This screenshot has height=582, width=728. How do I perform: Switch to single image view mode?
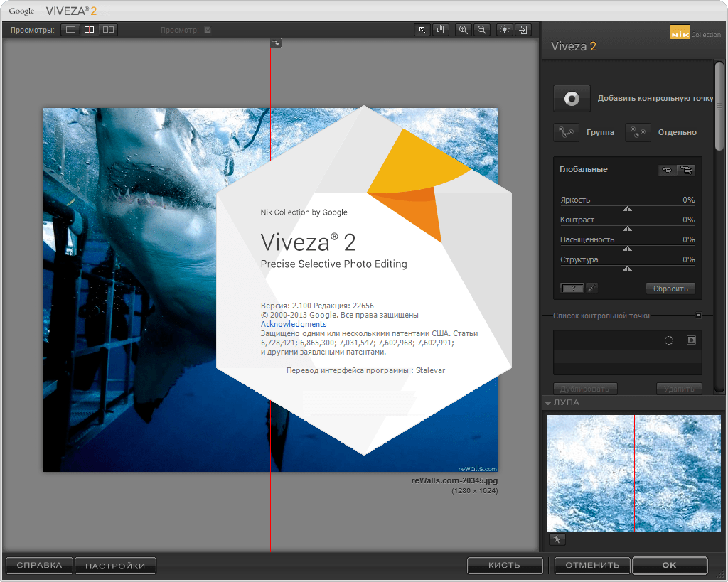[70, 30]
